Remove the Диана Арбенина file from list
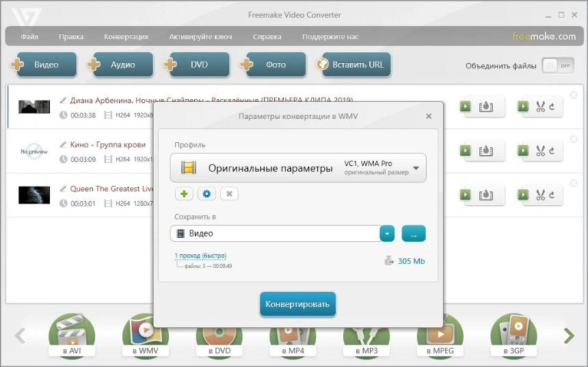The width and height of the screenshot is (588, 367). coord(574,95)
